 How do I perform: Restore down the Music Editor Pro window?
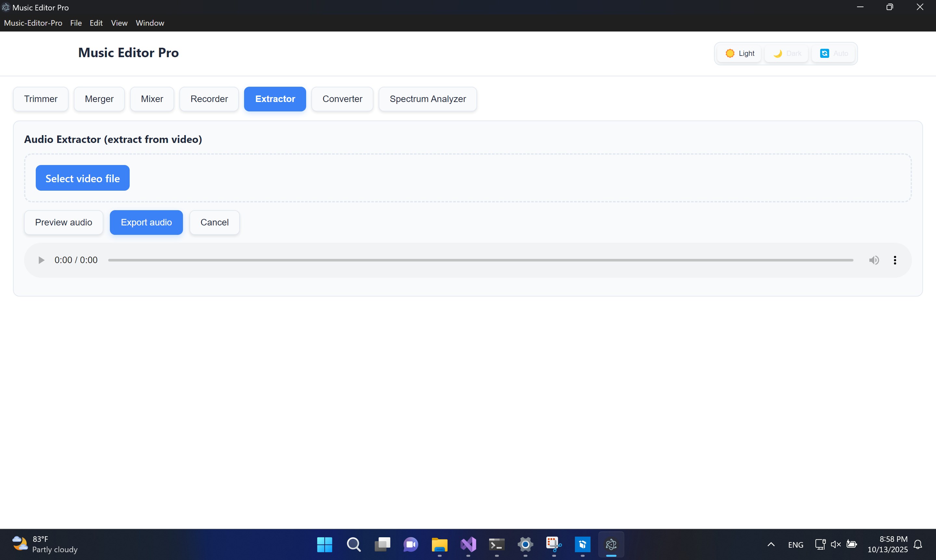(x=890, y=7)
